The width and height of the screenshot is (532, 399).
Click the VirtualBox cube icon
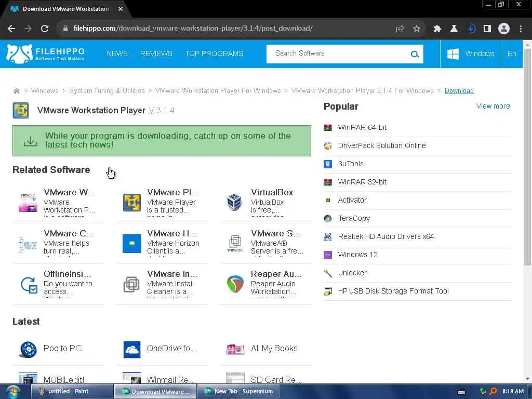pos(234,202)
